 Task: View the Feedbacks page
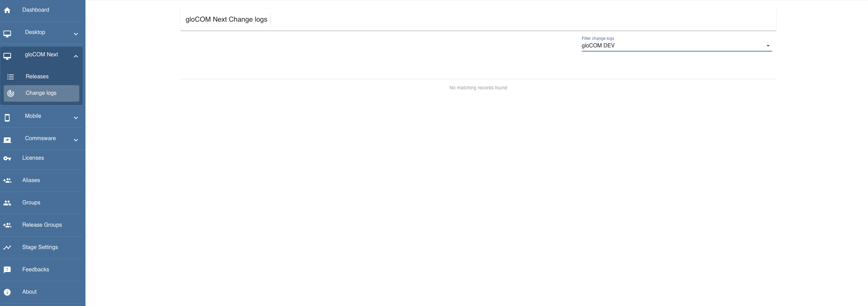point(36,270)
